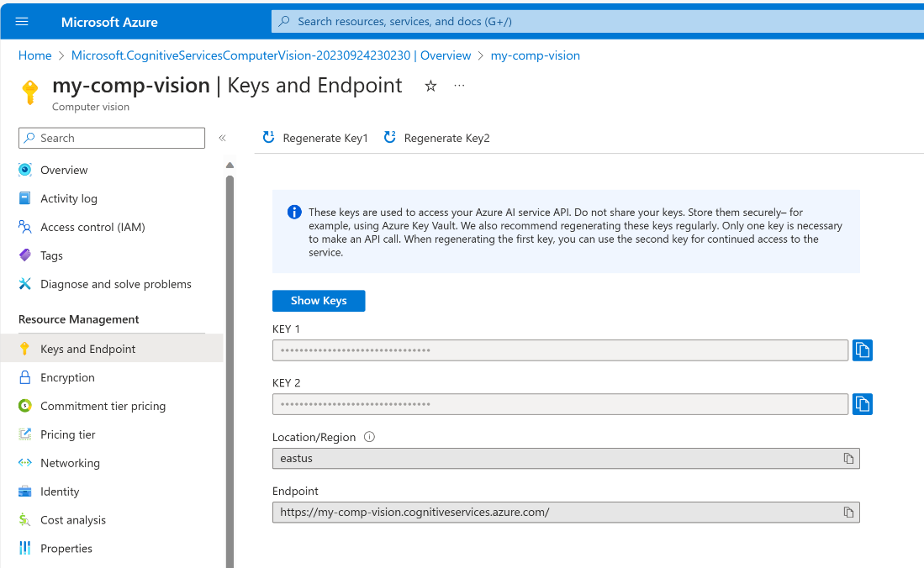Click the Endpoint URL field
Image resolution: width=924 pixels, height=568 pixels.
coord(566,512)
